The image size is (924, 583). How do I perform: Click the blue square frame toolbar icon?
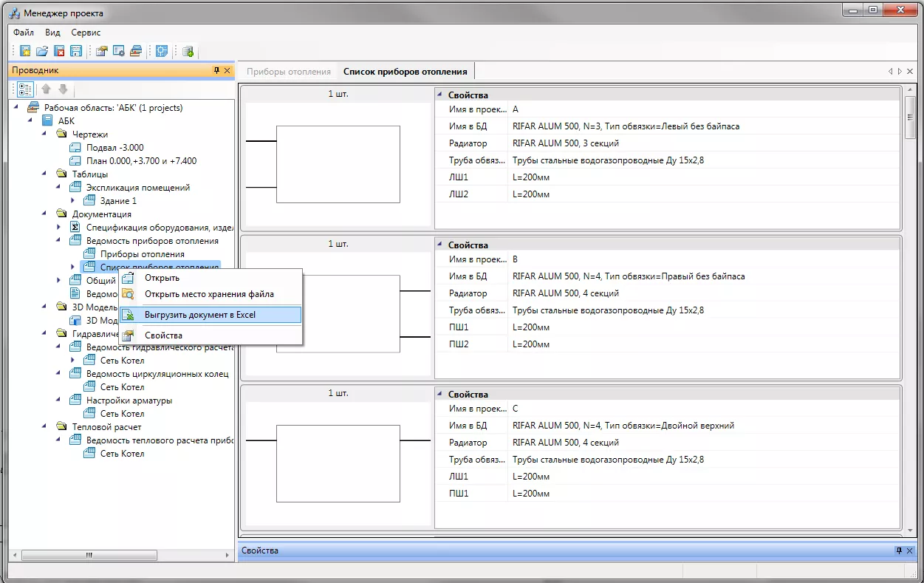click(x=162, y=51)
